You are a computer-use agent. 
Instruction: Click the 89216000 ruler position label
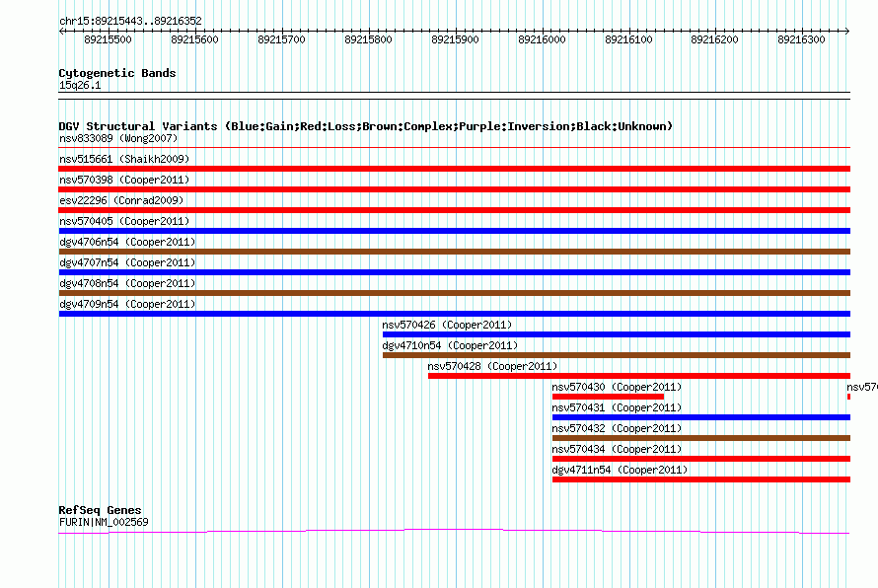point(542,39)
